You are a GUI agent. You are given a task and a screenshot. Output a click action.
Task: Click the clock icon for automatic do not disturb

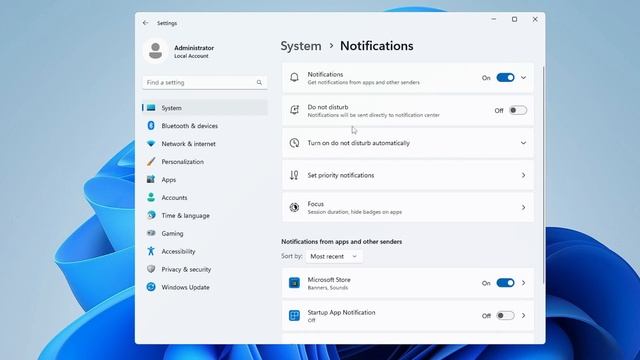point(294,143)
